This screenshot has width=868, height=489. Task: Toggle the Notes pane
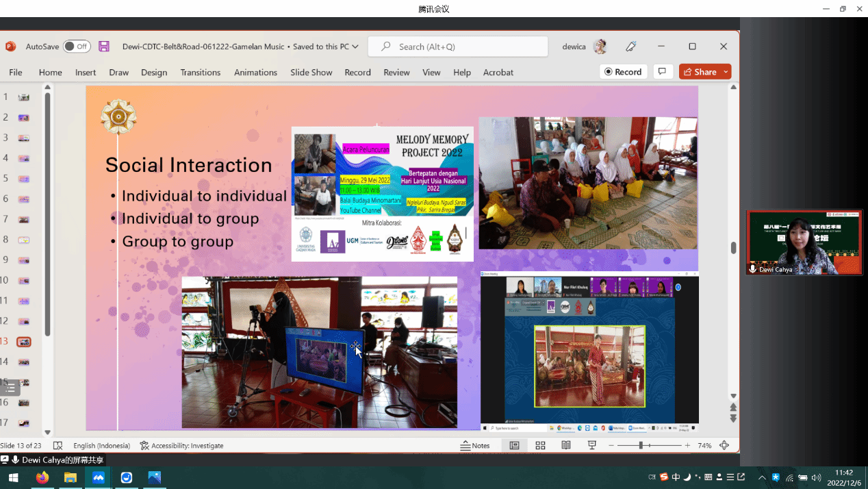[475, 445]
